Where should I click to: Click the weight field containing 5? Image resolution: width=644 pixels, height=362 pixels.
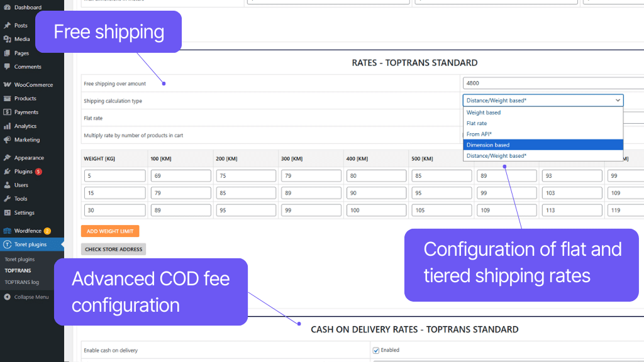[x=114, y=176]
